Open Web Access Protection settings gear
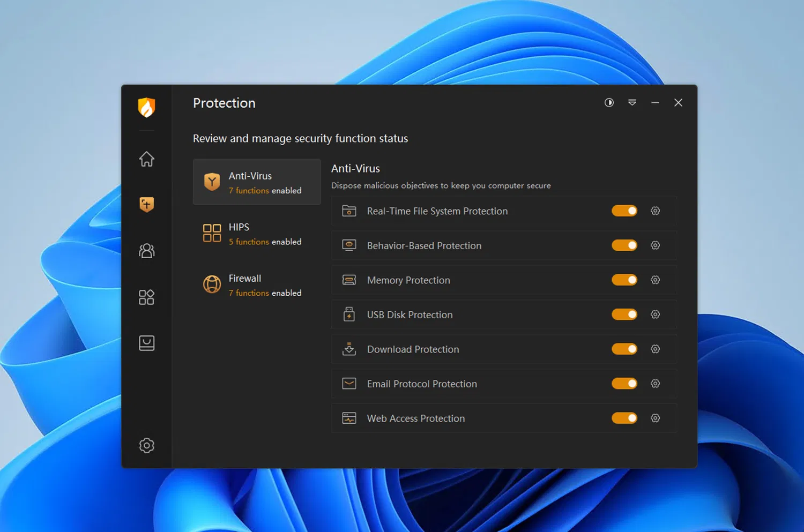This screenshot has width=804, height=532. (655, 418)
